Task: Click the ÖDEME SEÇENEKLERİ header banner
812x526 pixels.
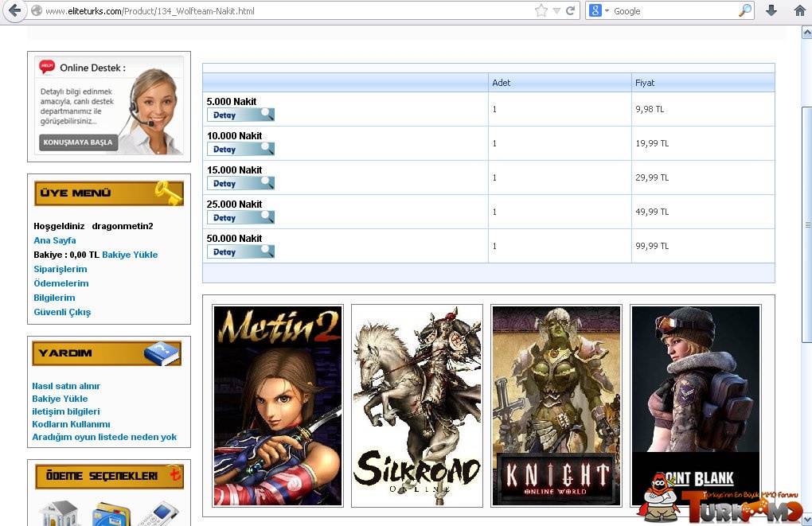Action: (x=109, y=477)
